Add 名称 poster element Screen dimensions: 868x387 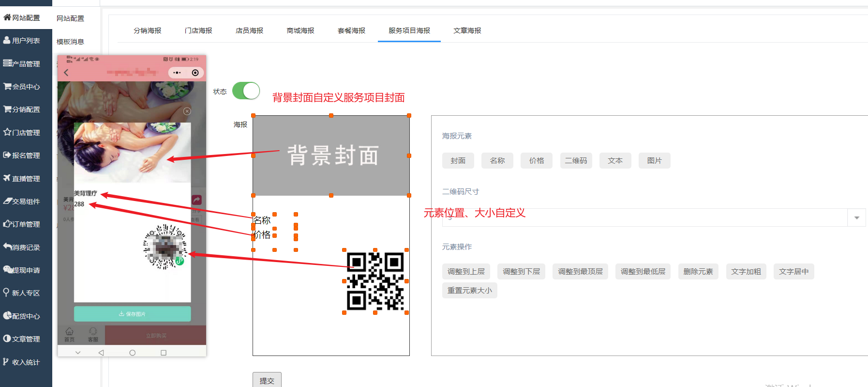(497, 160)
